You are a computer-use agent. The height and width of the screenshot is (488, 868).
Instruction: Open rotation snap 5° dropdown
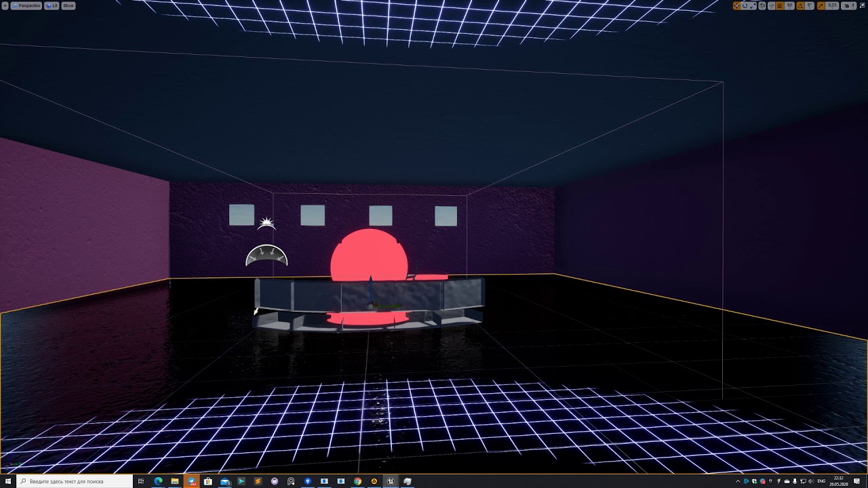810,5
